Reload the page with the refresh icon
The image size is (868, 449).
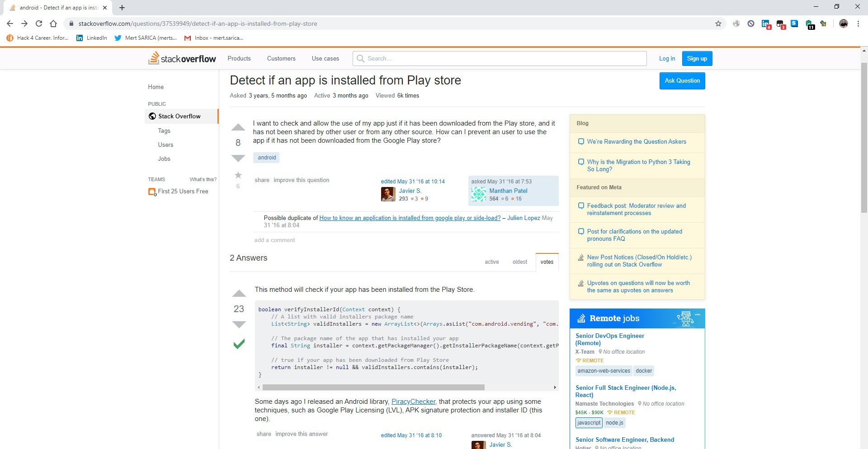click(39, 23)
